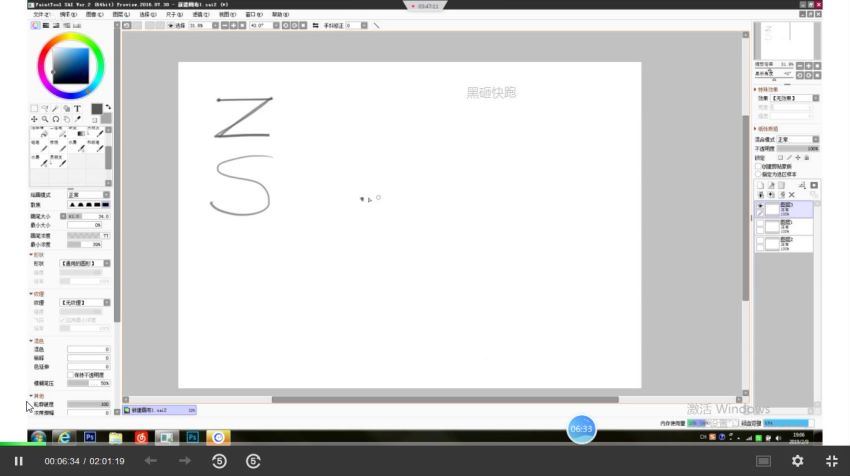Open Internet Explorer from taskbar
The image size is (850, 476).
click(64, 437)
